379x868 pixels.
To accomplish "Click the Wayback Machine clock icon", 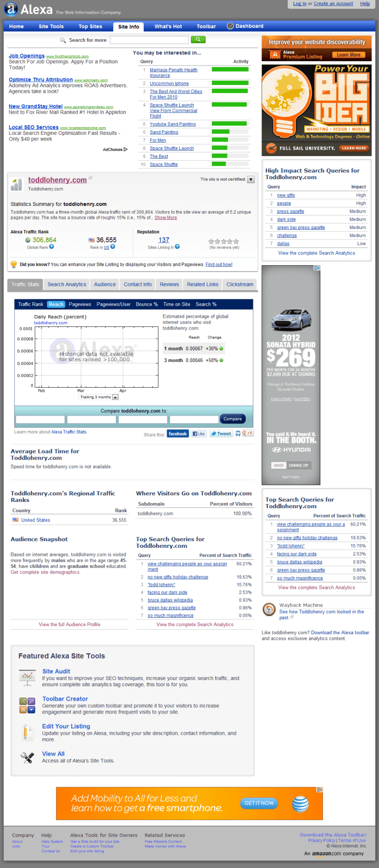I will (x=269, y=610).
